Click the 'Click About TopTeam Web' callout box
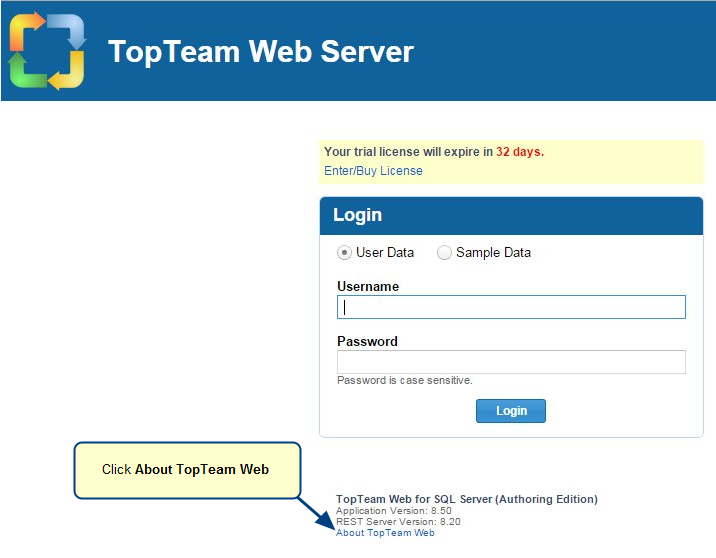The height and width of the screenshot is (558, 716). [x=186, y=470]
